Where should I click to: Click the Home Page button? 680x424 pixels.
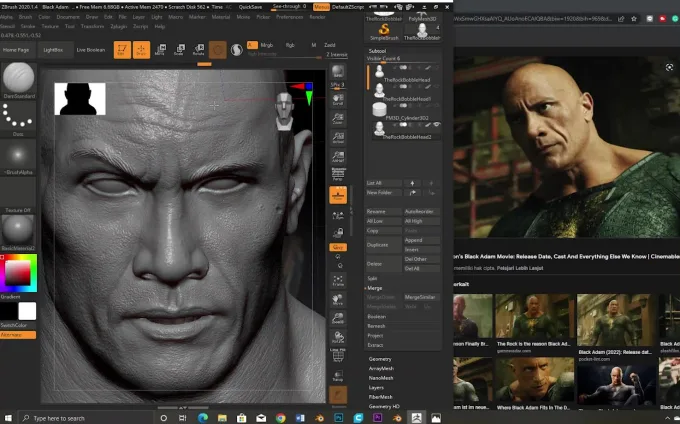click(16, 50)
